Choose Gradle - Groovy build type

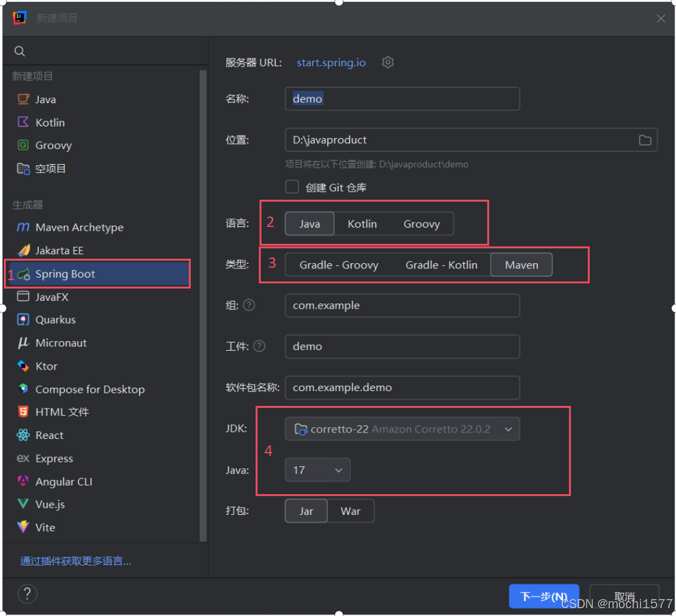point(339,265)
